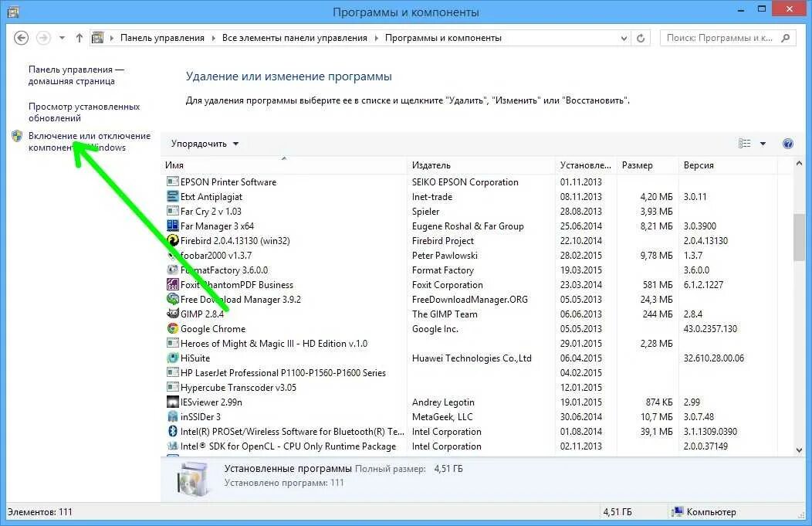Select the Free Download Manager icon
Screen dimensions: 812x526
[x=172, y=299]
